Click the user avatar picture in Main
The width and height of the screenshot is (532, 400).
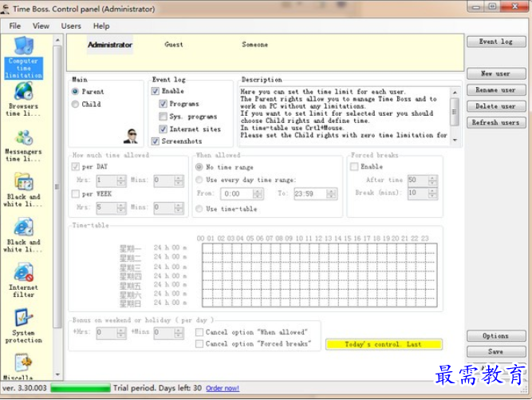pos(131,137)
